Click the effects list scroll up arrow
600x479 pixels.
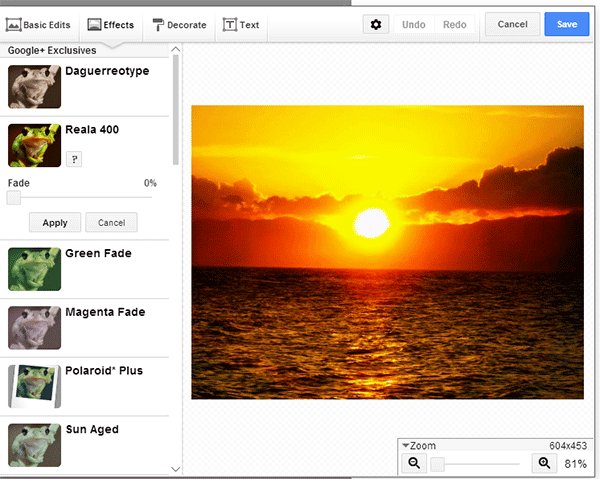click(176, 49)
